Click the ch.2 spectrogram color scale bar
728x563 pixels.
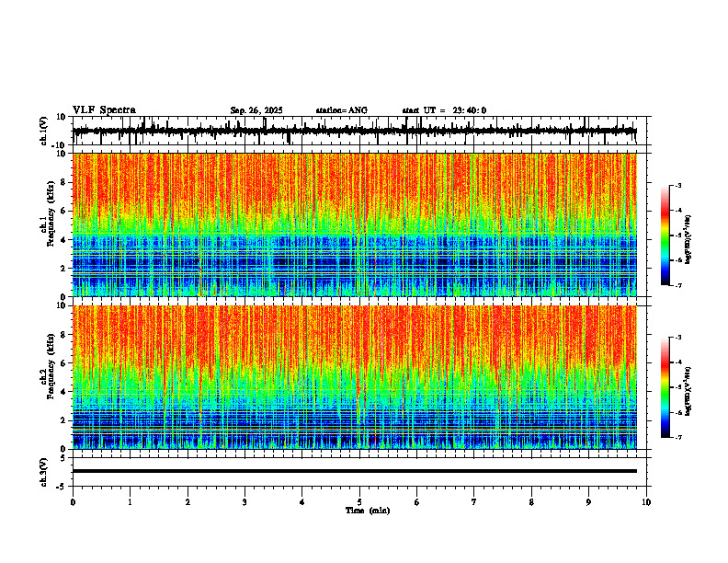tap(665, 387)
